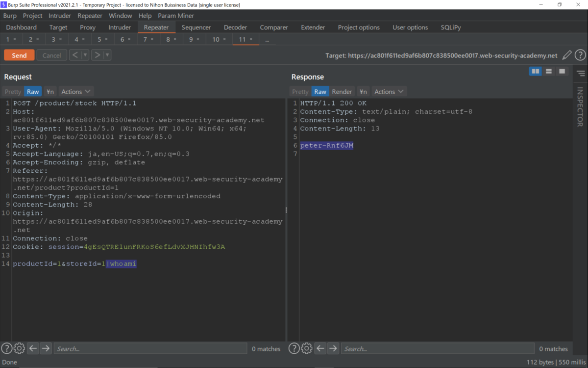This screenshot has height=368, width=588.
Task: Jump to previous request search match
Action: [33, 348]
